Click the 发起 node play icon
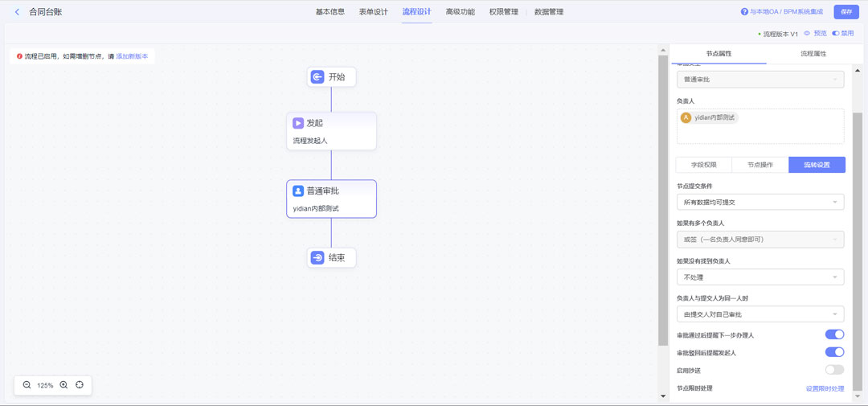The width and height of the screenshot is (868, 406). 297,123
